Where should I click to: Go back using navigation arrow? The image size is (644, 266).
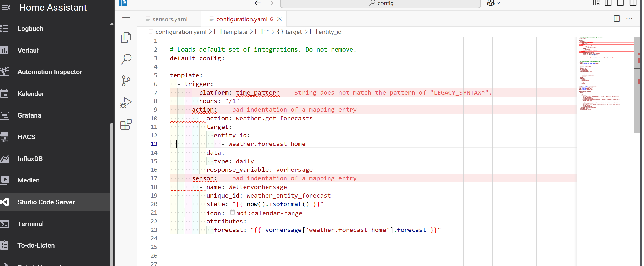tap(257, 3)
